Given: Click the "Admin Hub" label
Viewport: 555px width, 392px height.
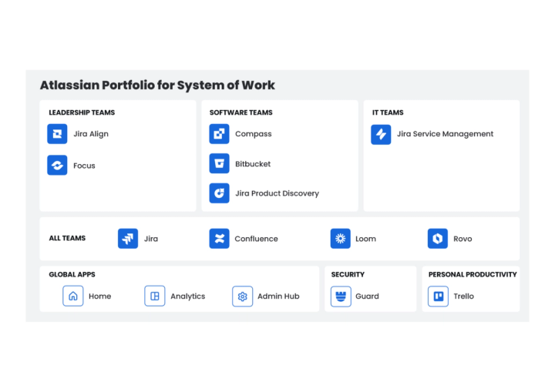Looking at the screenshot, I should pyautogui.click(x=278, y=297).
